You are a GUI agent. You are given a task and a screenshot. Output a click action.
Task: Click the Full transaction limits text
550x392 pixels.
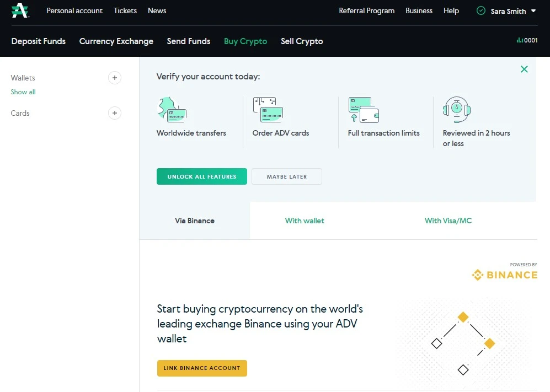(384, 133)
